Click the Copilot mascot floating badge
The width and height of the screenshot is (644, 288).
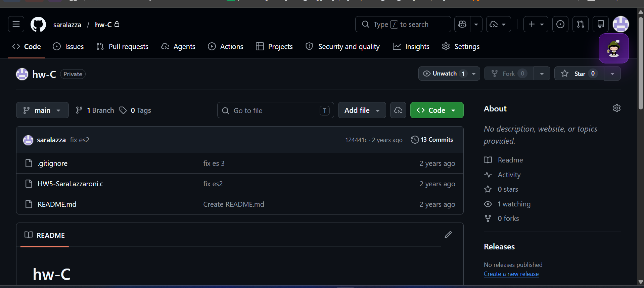[614, 48]
